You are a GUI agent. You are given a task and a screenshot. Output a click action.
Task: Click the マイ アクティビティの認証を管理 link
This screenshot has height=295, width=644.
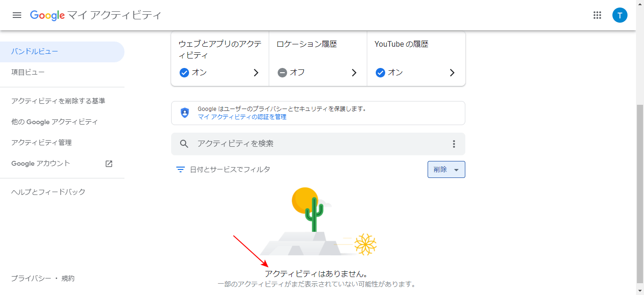[x=242, y=117]
